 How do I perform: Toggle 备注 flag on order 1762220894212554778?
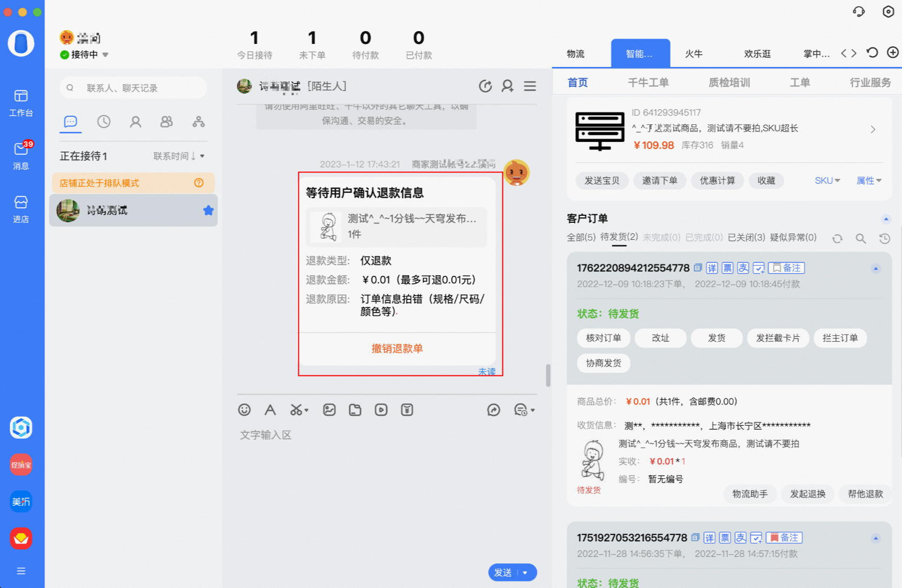pyautogui.click(x=786, y=268)
